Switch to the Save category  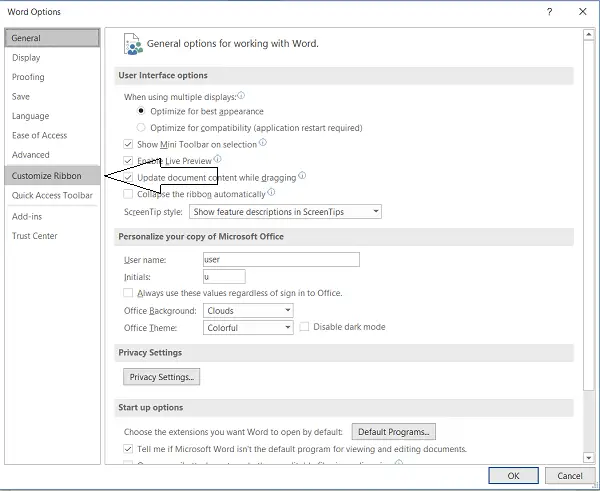coord(52,96)
